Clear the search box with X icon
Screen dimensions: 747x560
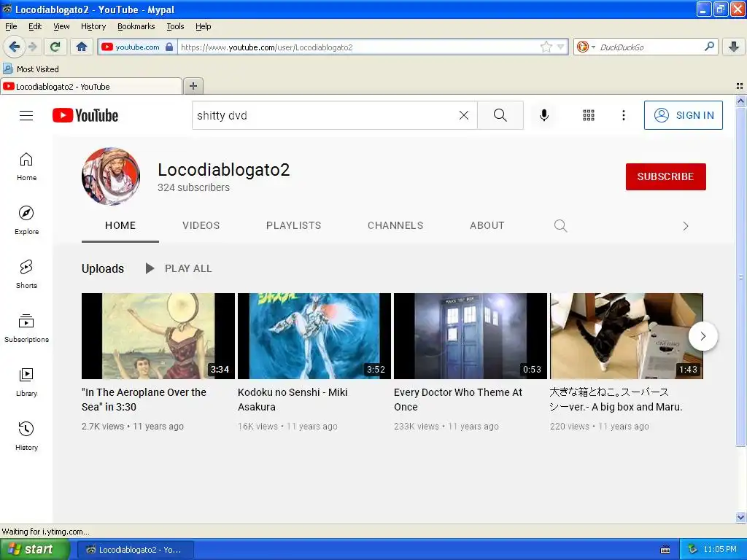(x=463, y=115)
